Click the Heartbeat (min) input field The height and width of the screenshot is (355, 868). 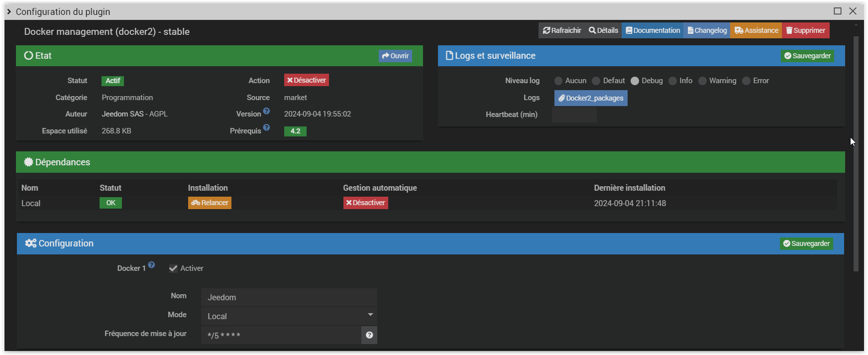coord(574,115)
